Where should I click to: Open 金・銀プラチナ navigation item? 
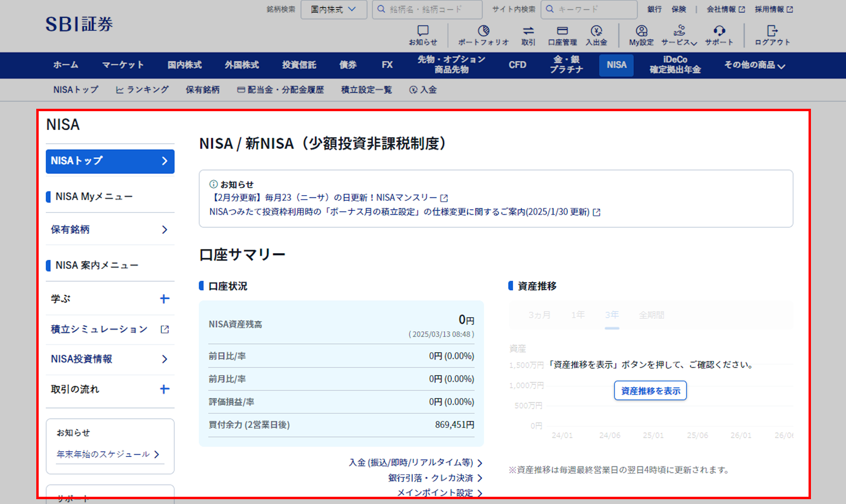[x=566, y=65]
